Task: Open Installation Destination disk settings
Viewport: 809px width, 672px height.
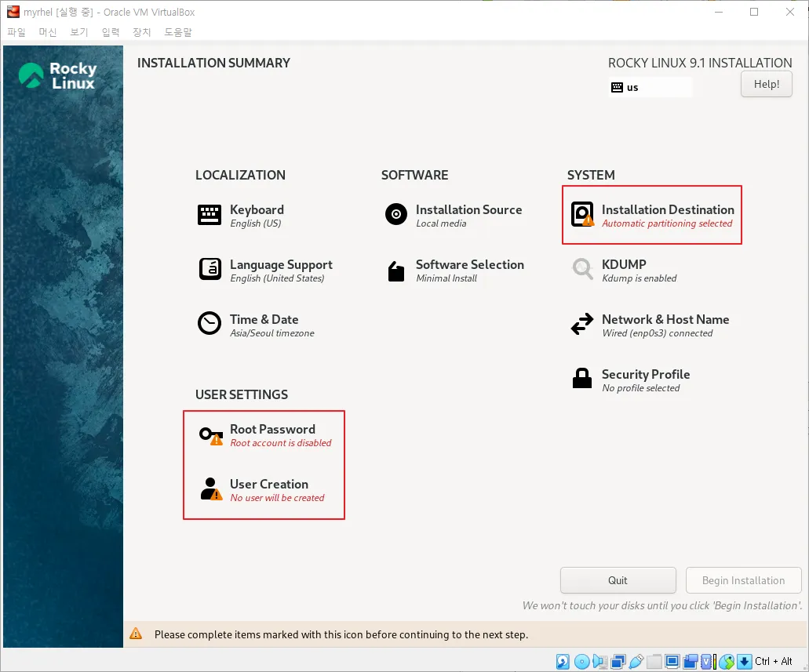Action: (x=651, y=216)
